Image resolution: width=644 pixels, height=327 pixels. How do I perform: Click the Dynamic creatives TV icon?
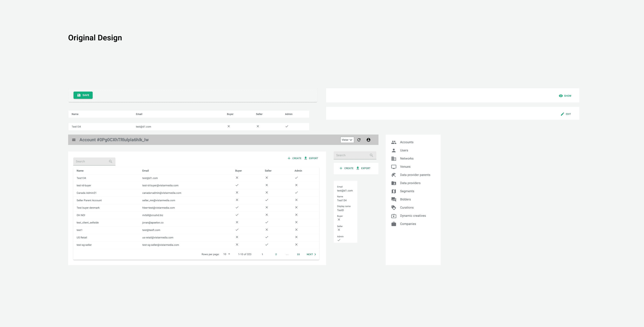[394, 216]
